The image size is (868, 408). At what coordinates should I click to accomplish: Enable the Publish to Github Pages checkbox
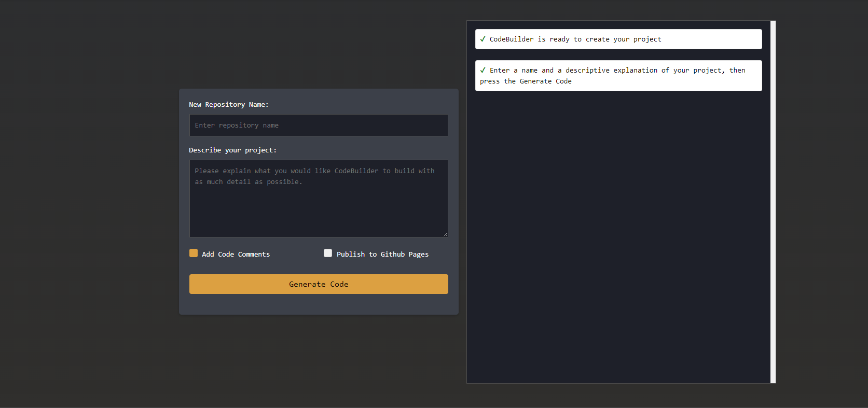pyautogui.click(x=328, y=253)
